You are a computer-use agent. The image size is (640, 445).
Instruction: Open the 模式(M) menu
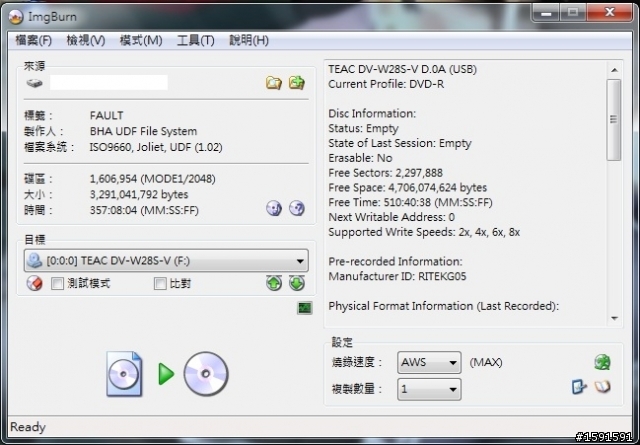click(141, 40)
